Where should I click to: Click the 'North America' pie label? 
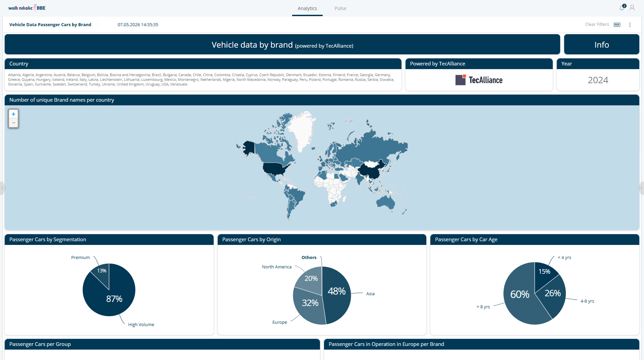point(277,267)
